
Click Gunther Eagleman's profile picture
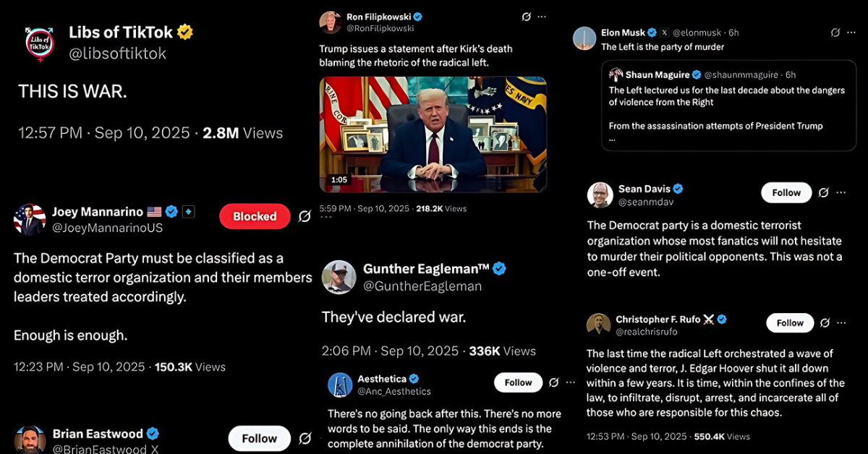tap(339, 278)
